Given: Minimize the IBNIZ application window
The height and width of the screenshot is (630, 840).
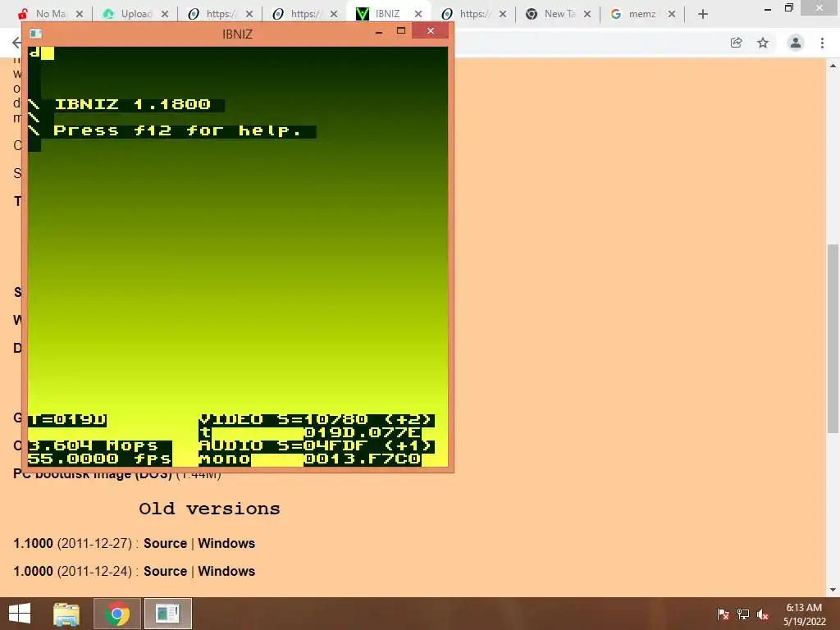Looking at the screenshot, I should [x=379, y=32].
